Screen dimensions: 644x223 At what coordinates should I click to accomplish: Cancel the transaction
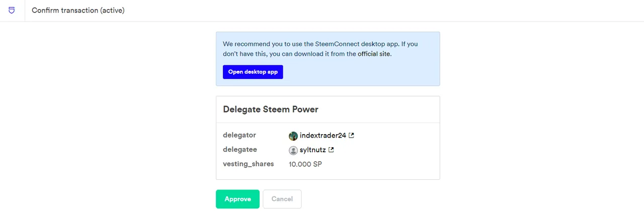point(282,199)
